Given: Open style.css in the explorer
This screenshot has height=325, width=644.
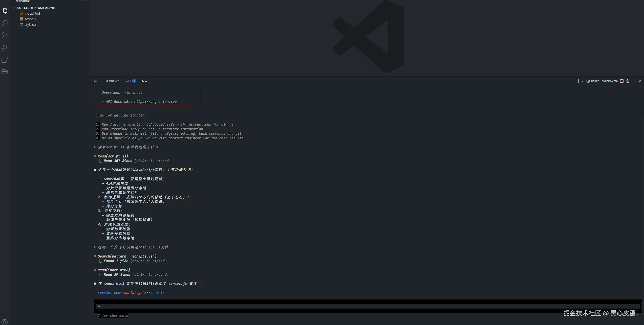Looking at the screenshot, I should 31,25.
